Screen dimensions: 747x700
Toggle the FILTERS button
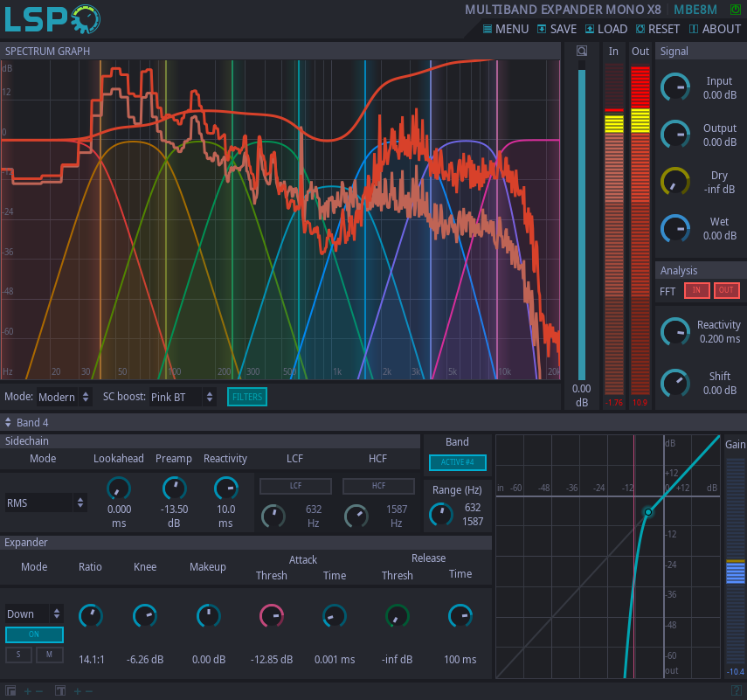(x=247, y=397)
